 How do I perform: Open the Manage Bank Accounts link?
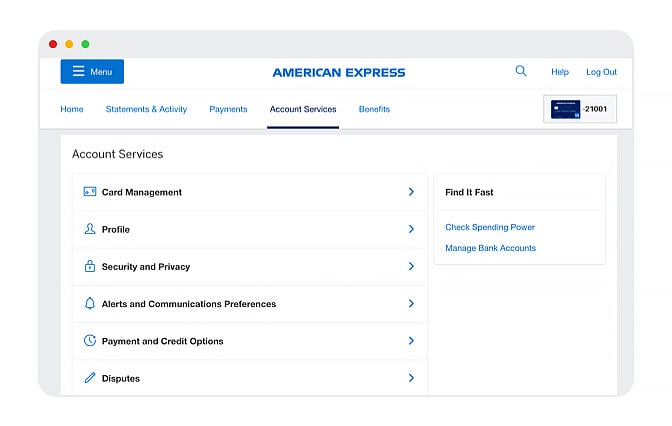[490, 248]
